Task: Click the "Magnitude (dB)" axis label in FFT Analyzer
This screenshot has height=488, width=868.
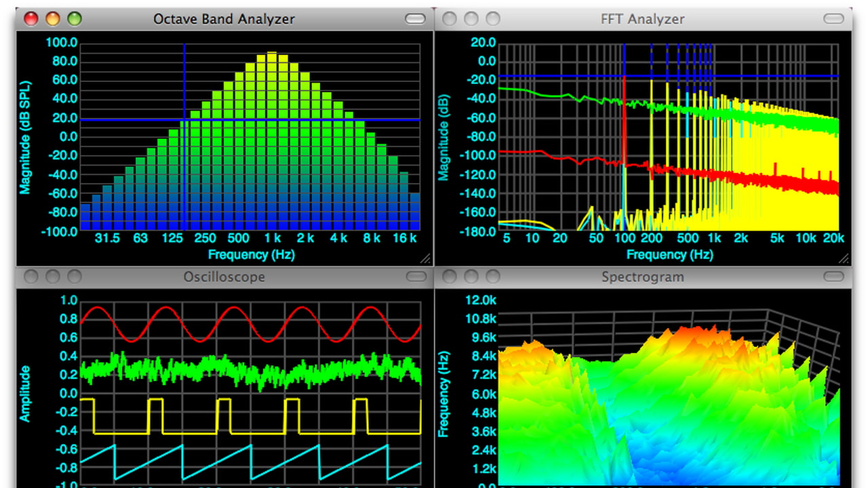Action: (x=443, y=137)
